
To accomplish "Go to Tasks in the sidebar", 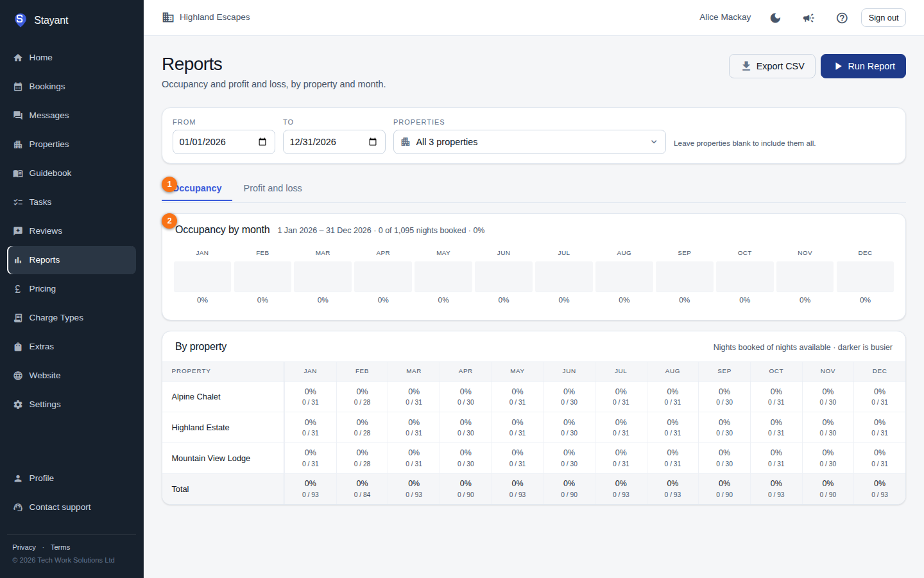I will (x=71, y=202).
